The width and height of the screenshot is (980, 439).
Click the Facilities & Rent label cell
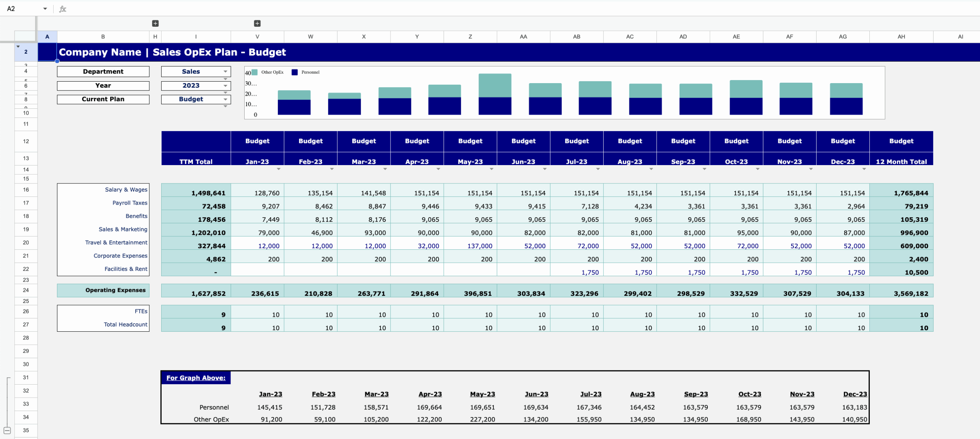click(x=126, y=269)
